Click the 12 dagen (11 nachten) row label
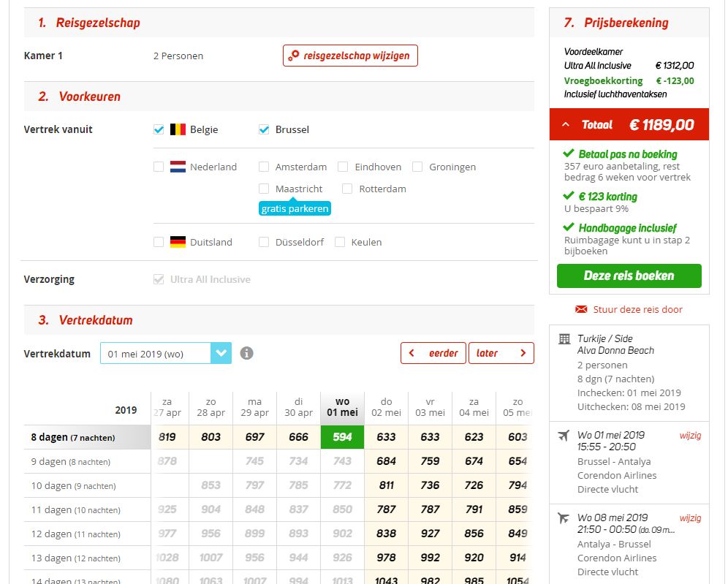Screen dimensions: 728x584 (x=87, y=534)
